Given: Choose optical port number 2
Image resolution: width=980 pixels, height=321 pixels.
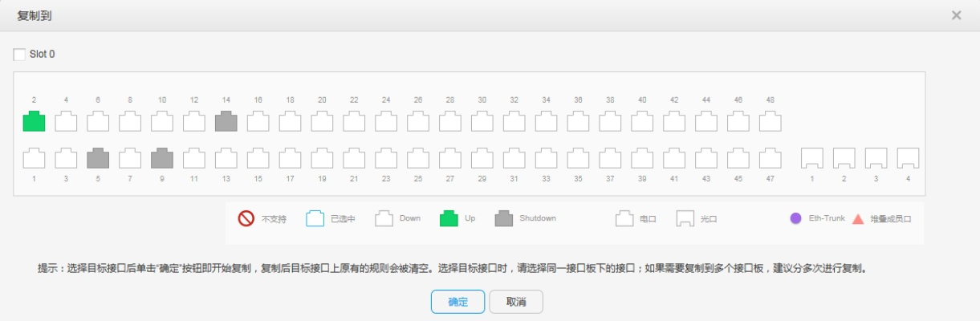Looking at the screenshot, I should click(x=844, y=158).
